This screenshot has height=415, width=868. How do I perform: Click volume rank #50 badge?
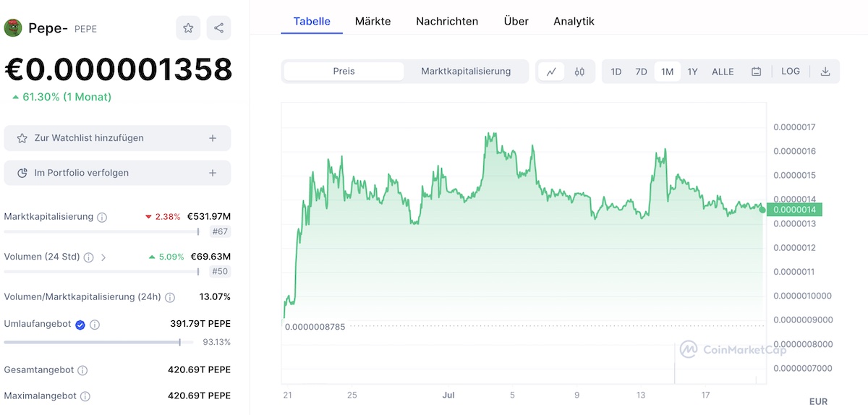point(220,271)
